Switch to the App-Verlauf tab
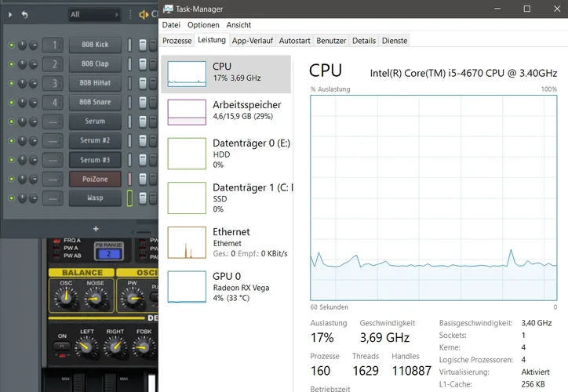Viewport: 568px width, 392px height. coord(253,41)
